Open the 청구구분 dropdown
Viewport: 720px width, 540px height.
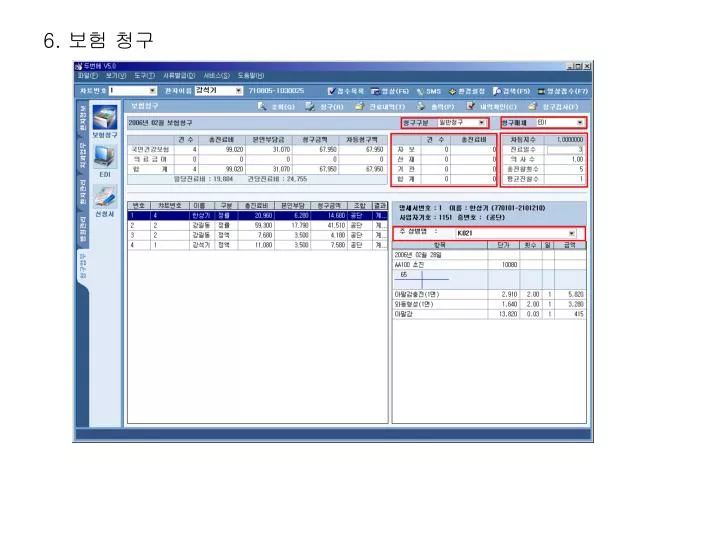[481, 123]
